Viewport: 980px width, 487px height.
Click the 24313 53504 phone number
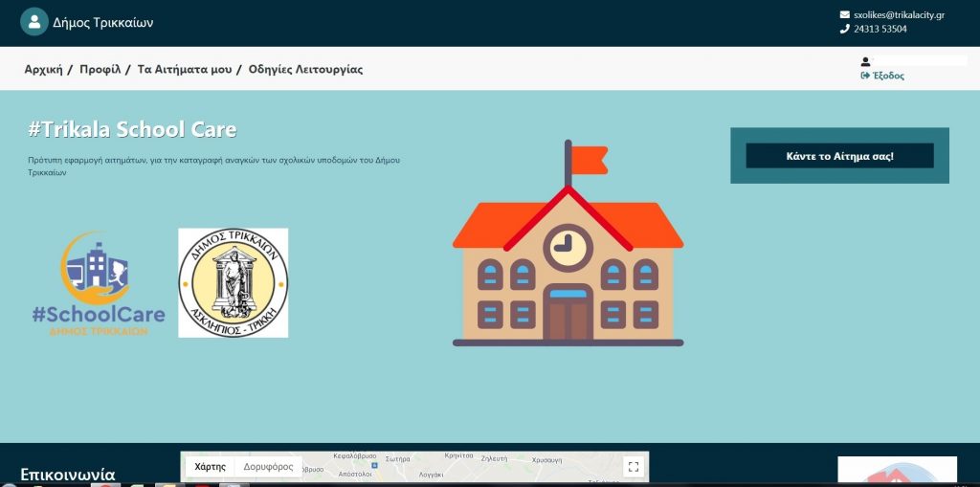point(880,30)
